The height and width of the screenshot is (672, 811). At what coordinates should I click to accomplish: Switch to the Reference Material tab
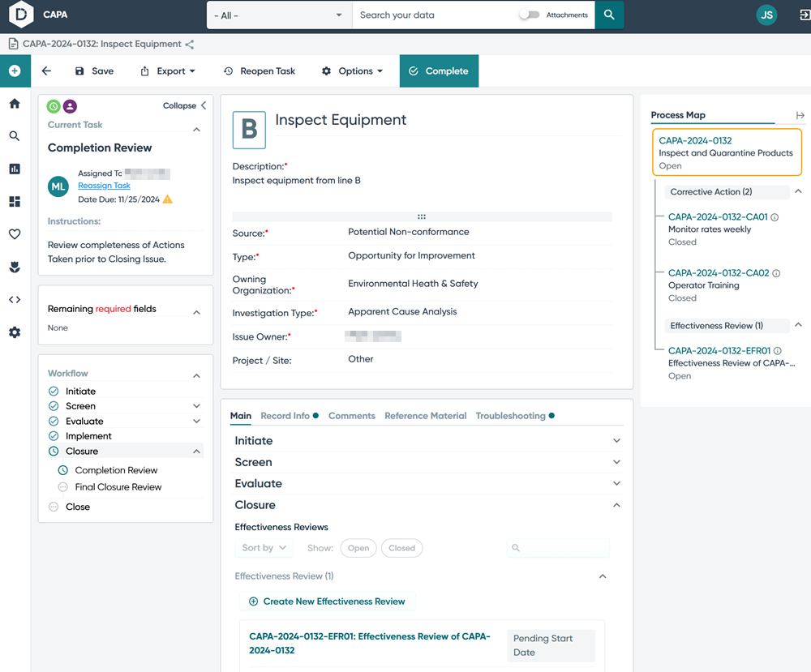coord(425,416)
